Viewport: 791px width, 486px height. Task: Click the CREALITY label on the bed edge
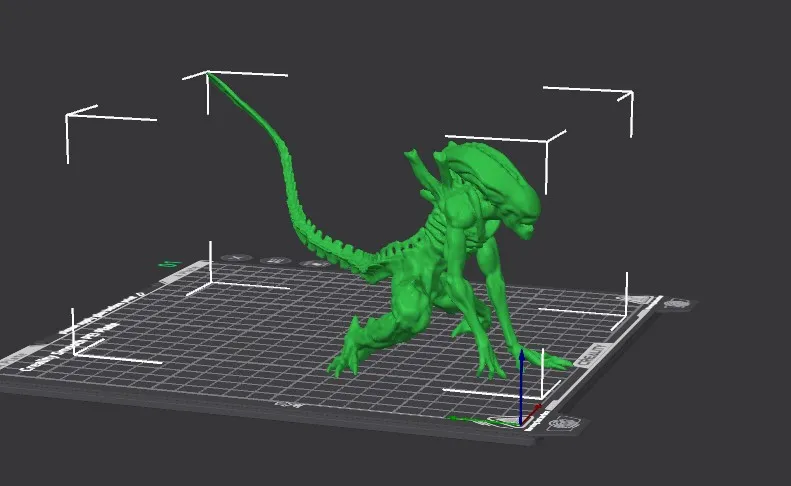click(x=590, y=352)
